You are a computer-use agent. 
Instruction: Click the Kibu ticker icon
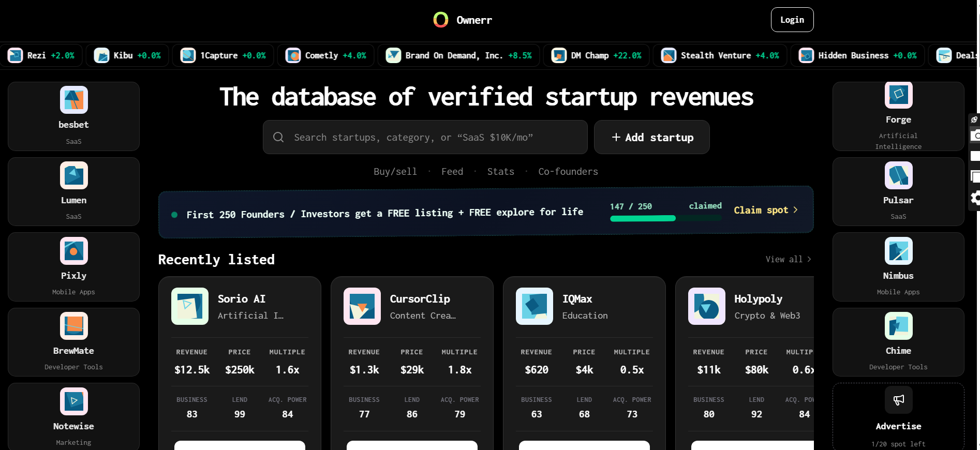101,55
